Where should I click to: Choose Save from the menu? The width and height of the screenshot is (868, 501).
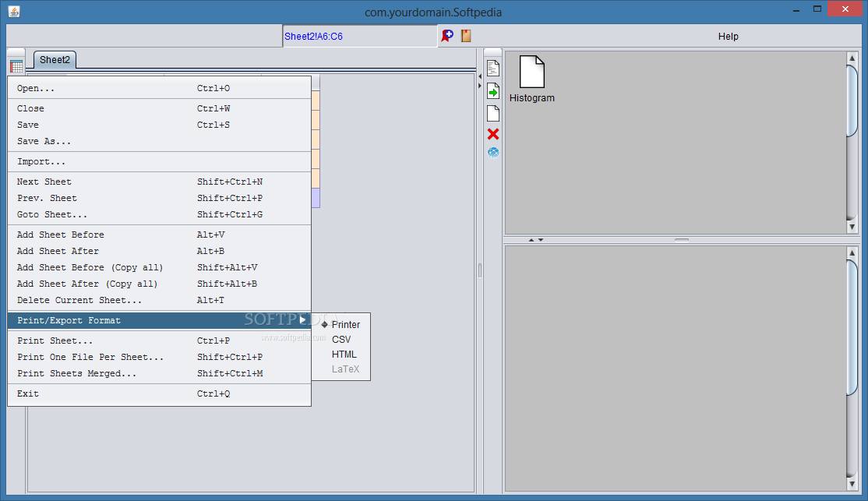(160, 125)
